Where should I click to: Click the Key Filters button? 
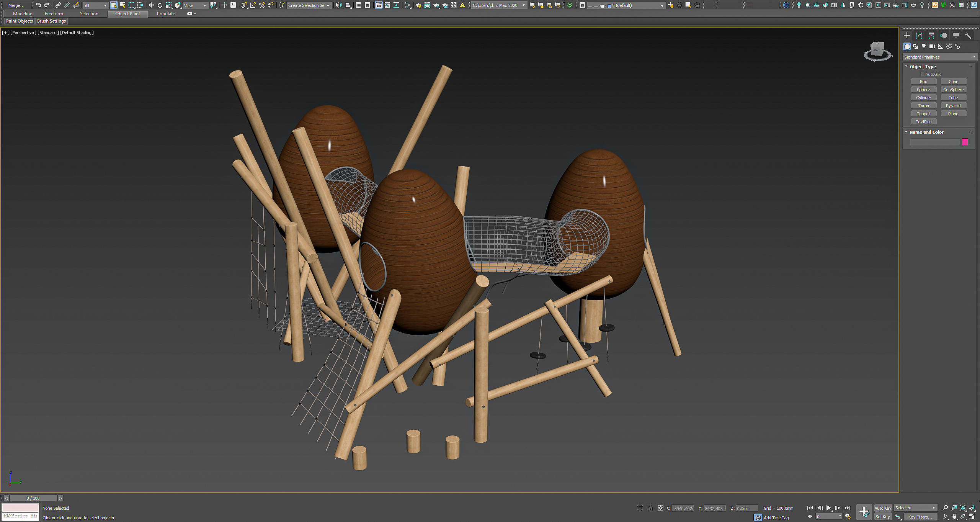click(920, 517)
